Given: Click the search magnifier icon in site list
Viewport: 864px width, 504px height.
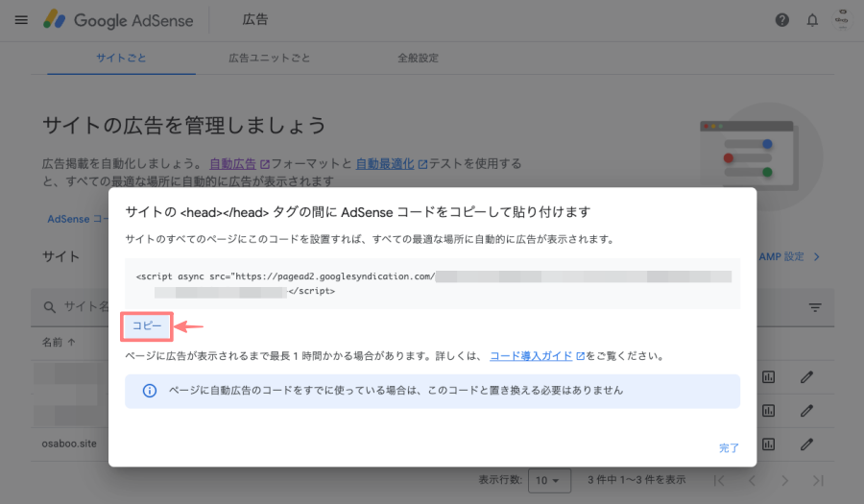Looking at the screenshot, I should 50,307.
